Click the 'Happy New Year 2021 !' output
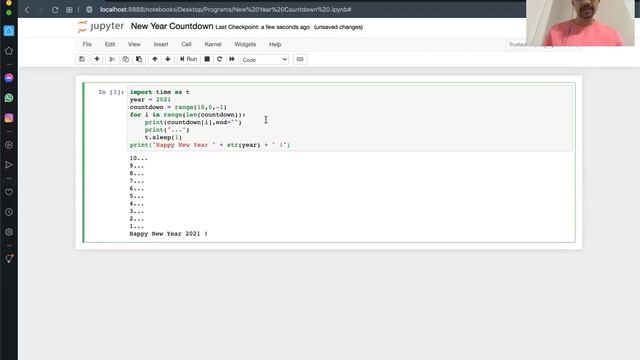This screenshot has height=360, width=640. (x=169, y=234)
